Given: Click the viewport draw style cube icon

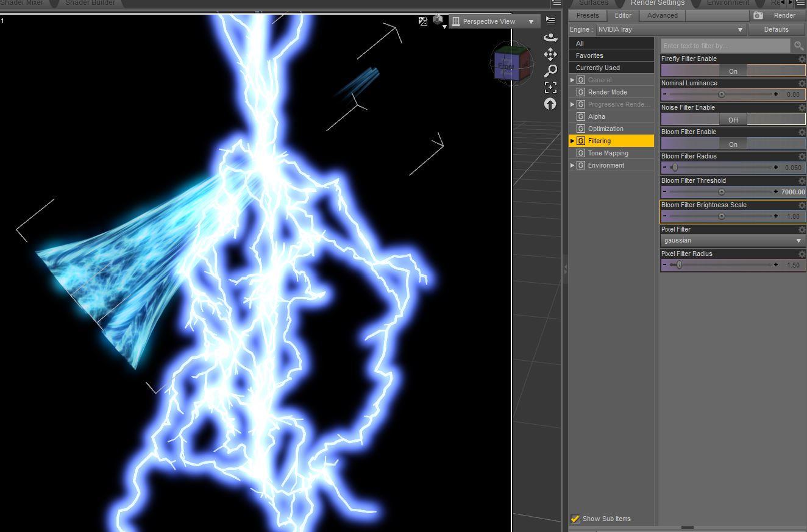Looking at the screenshot, I should click(438, 21).
